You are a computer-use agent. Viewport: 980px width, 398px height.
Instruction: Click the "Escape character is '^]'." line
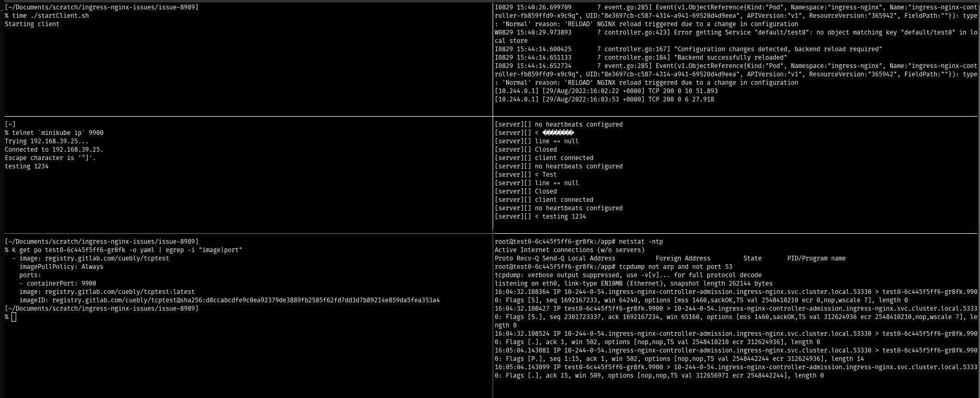coord(50,158)
